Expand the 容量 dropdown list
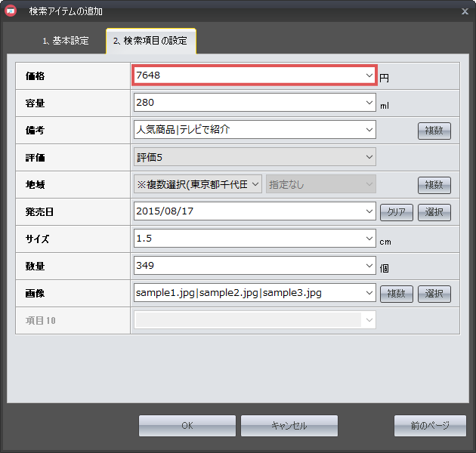Viewport: 476px width, 453px height. (369, 103)
